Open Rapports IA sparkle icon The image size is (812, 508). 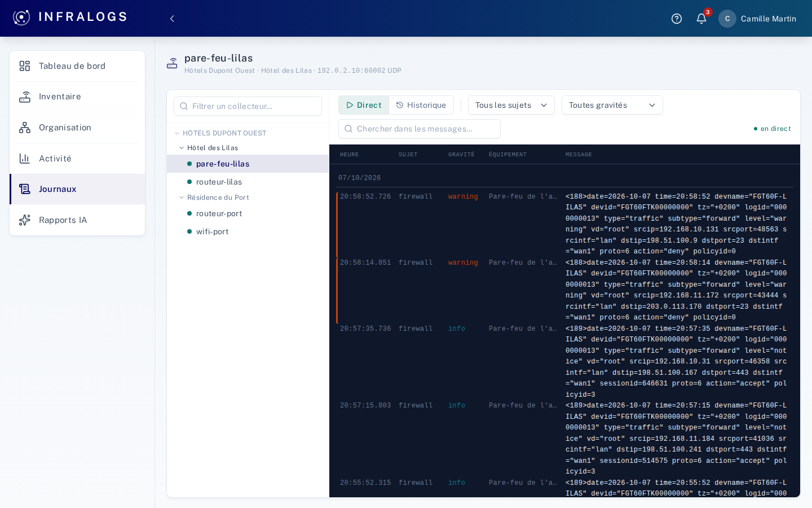(25, 220)
